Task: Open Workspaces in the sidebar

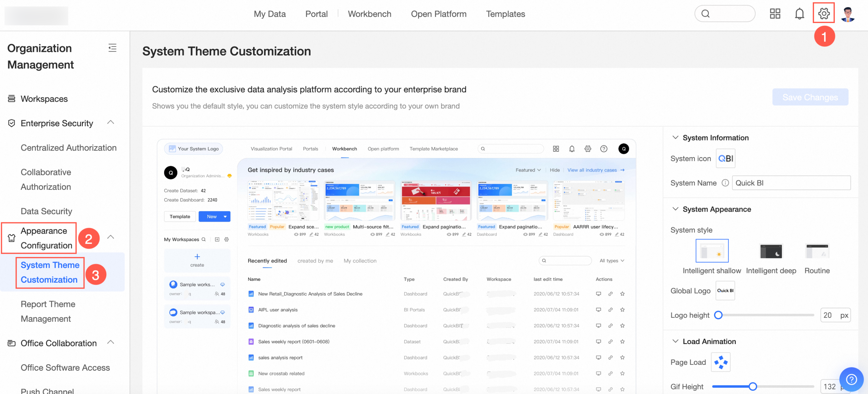Action: click(44, 99)
